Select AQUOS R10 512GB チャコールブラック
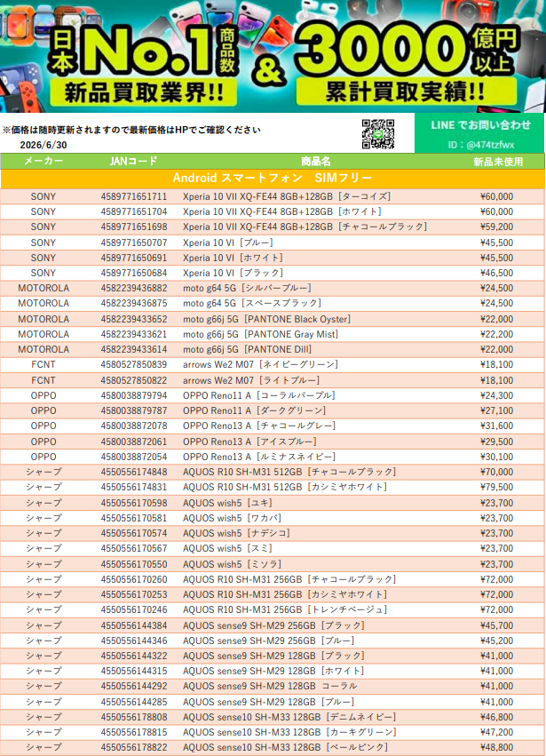The height and width of the screenshot is (756, 546). 289,472
